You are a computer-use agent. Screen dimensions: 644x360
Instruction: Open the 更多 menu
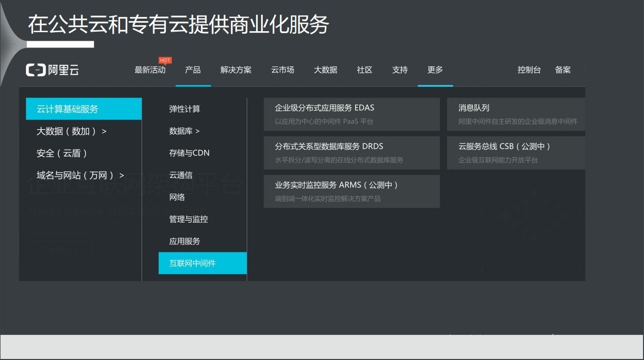point(435,70)
